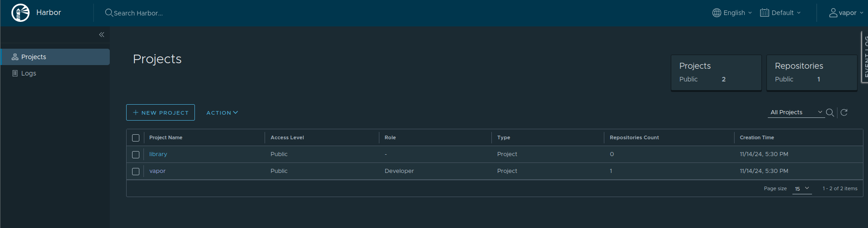Screen dimensions: 868x228
Task: Select all projects checkbox in header
Action: (136, 138)
